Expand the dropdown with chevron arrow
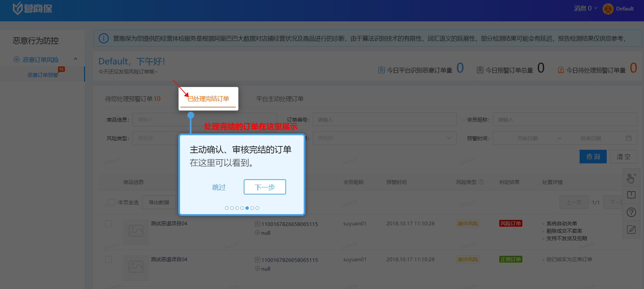 [449, 138]
